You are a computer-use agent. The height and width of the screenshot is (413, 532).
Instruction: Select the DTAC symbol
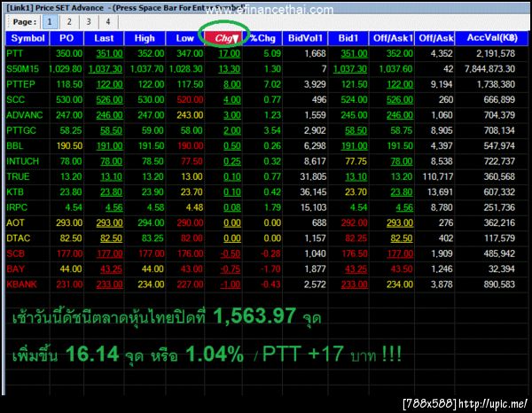coord(19,238)
